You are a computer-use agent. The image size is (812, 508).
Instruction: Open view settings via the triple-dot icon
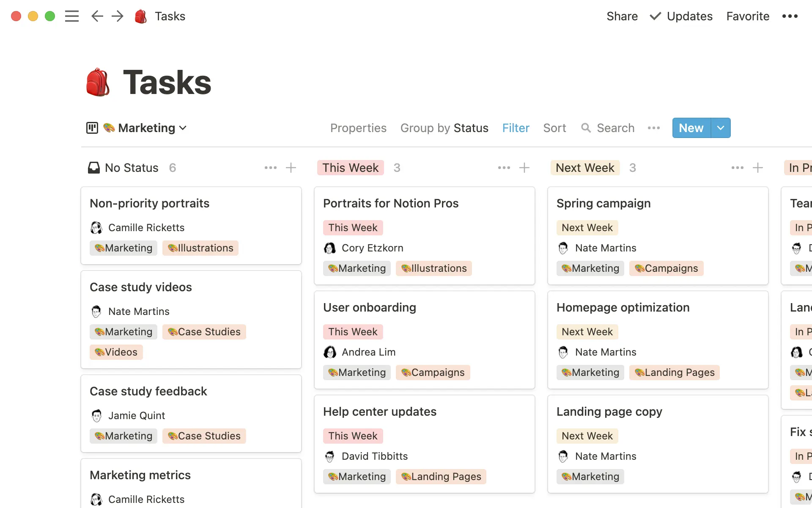pyautogui.click(x=654, y=128)
